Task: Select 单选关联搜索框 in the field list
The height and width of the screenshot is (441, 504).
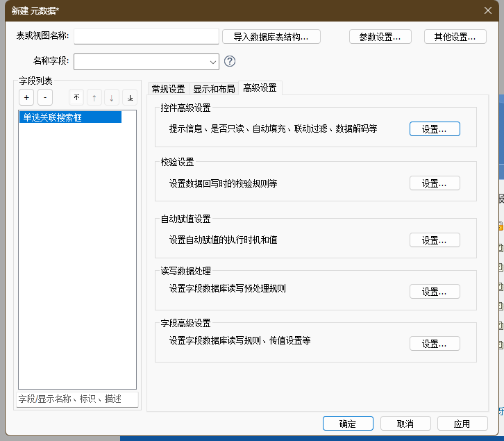Action: pos(70,117)
